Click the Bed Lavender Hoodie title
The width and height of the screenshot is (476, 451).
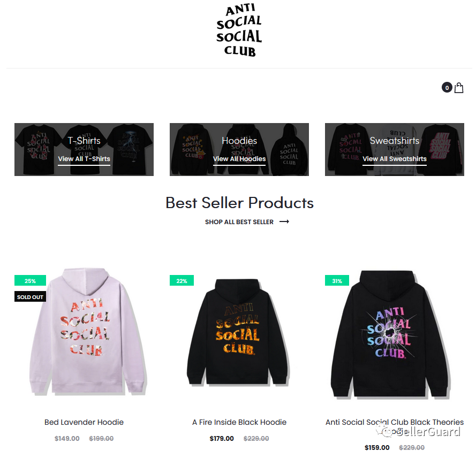[84, 422]
